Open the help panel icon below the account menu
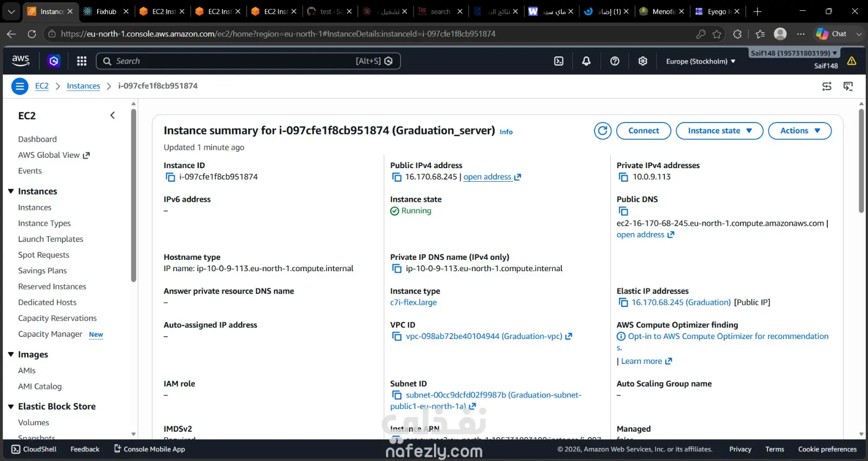Screen dimensions: 868x461 point(848,86)
